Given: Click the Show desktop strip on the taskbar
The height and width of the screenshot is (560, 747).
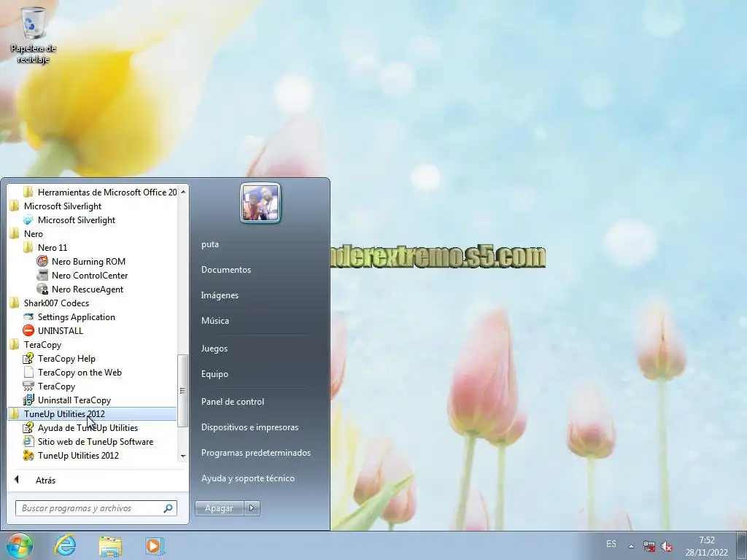Looking at the screenshot, I should [x=742, y=545].
